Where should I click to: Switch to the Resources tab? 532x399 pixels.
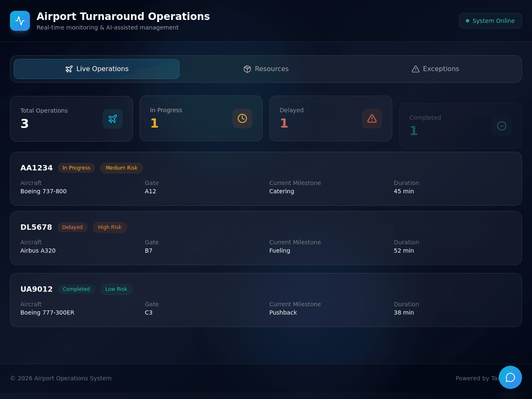pyautogui.click(x=266, y=69)
